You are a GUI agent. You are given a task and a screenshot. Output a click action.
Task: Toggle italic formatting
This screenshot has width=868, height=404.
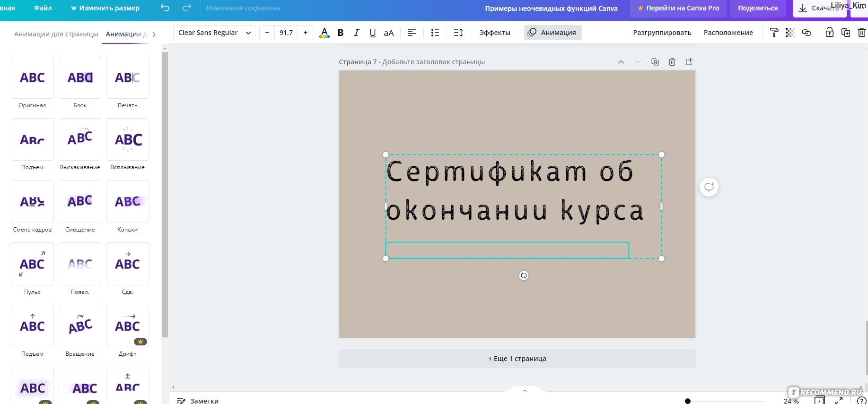tap(357, 33)
